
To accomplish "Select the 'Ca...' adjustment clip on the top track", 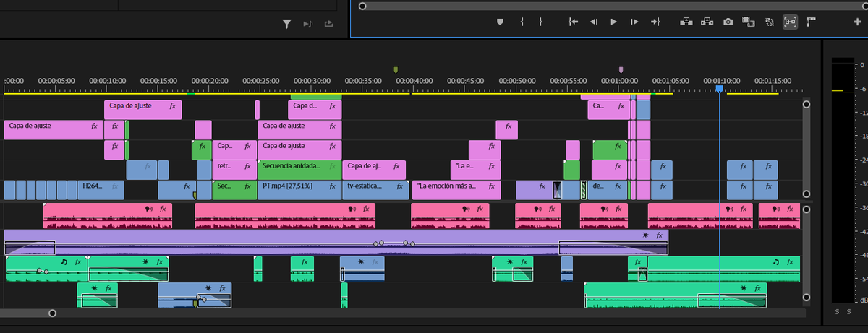I will pos(610,110).
